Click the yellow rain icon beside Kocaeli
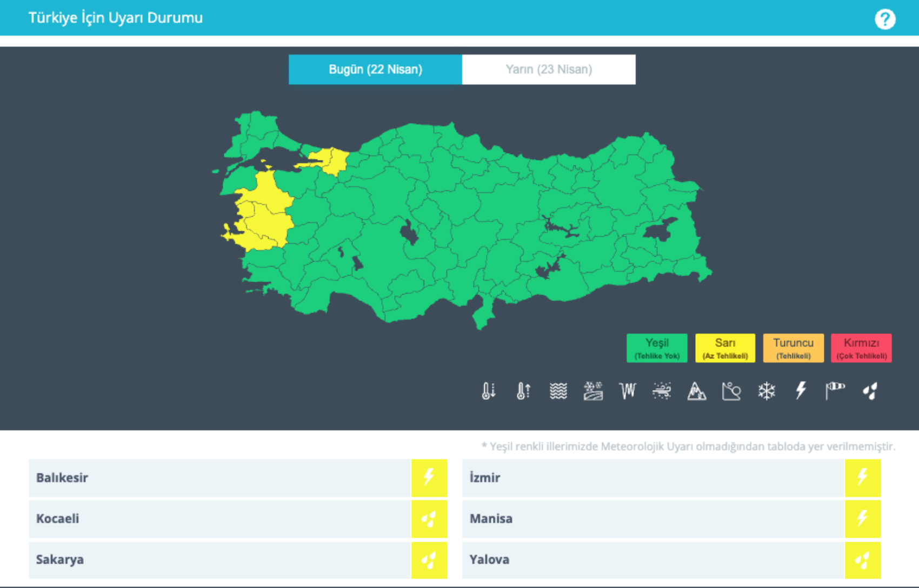Image resolution: width=919 pixels, height=588 pixels. [429, 519]
